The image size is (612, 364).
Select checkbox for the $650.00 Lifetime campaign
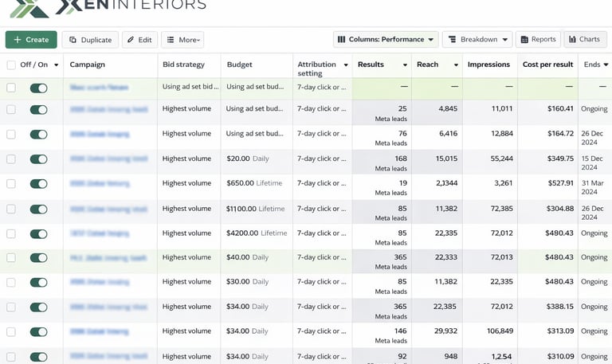click(11, 184)
